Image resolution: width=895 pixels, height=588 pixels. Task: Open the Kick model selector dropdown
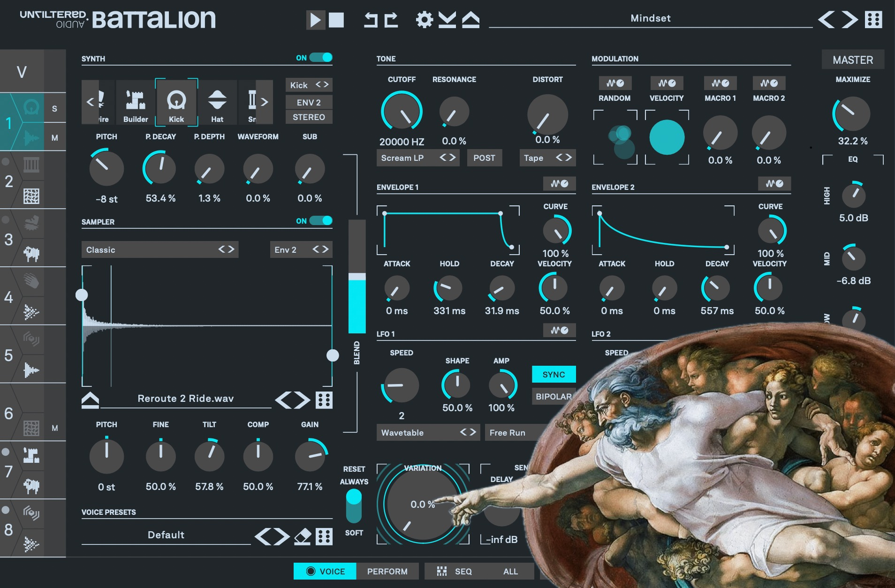(309, 85)
